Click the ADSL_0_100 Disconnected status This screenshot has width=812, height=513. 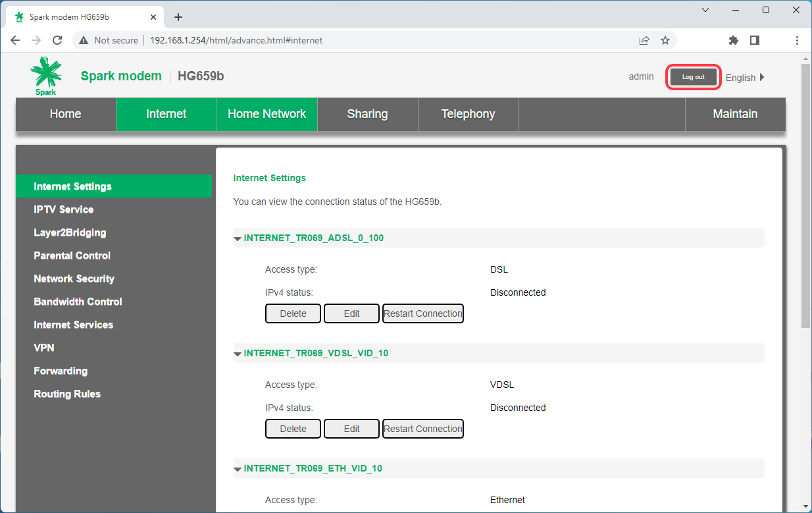click(518, 292)
